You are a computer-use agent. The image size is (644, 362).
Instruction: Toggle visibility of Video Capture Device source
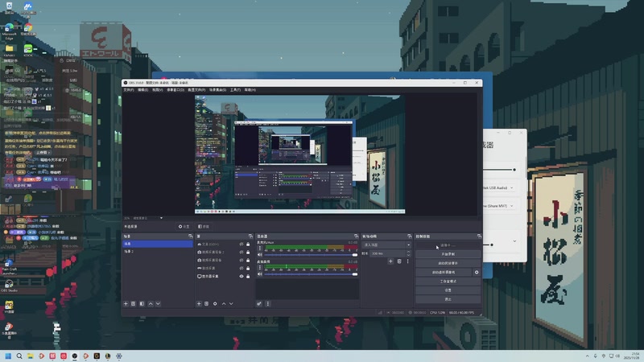click(242, 260)
